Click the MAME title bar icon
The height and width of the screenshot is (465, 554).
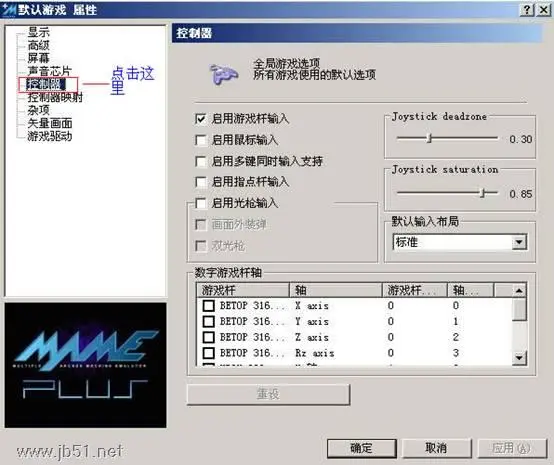point(9,10)
